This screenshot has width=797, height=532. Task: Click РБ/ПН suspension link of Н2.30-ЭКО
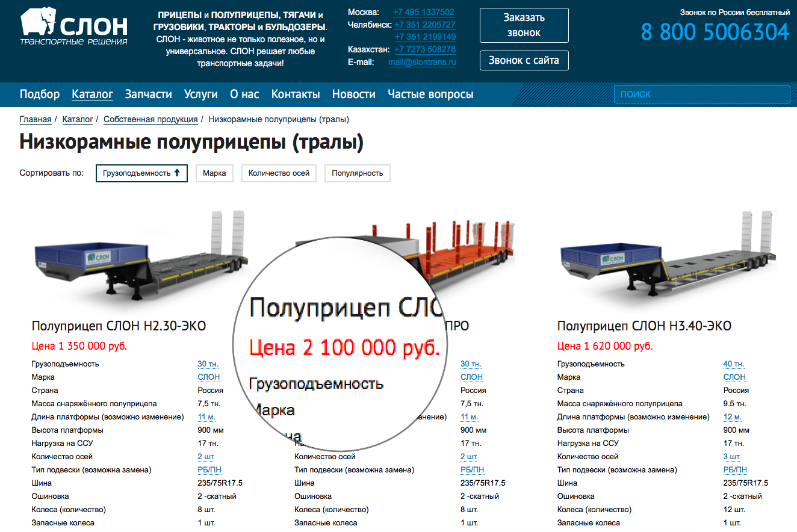pyautogui.click(x=209, y=470)
